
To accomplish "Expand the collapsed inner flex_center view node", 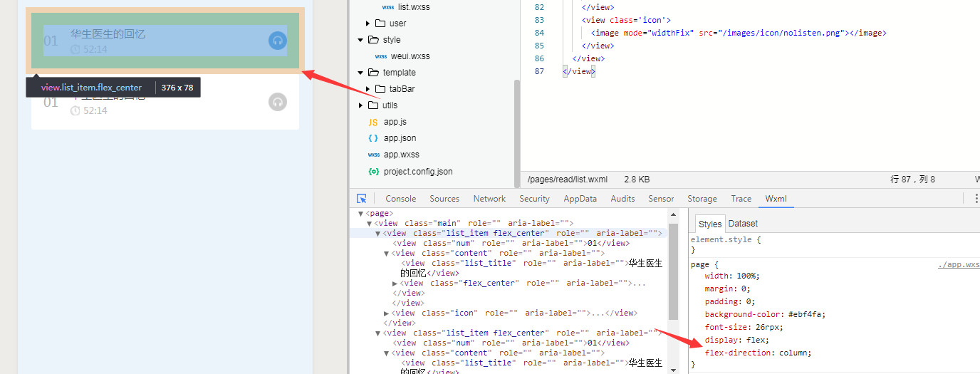I will (x=395, y=284).
